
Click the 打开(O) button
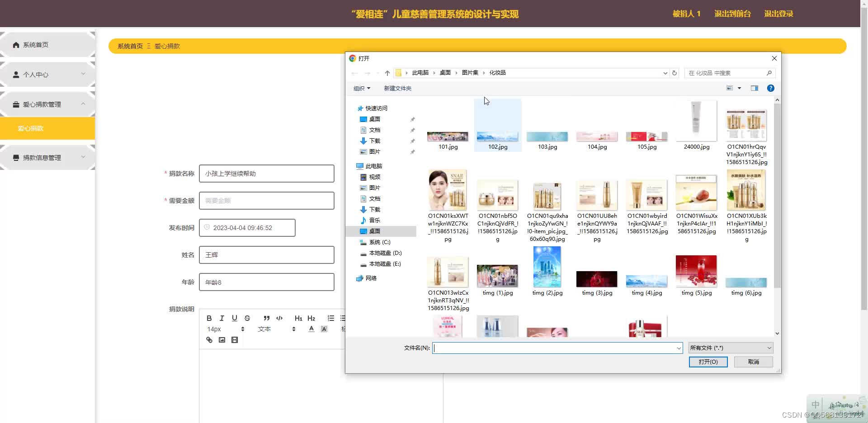click(708, 362)
